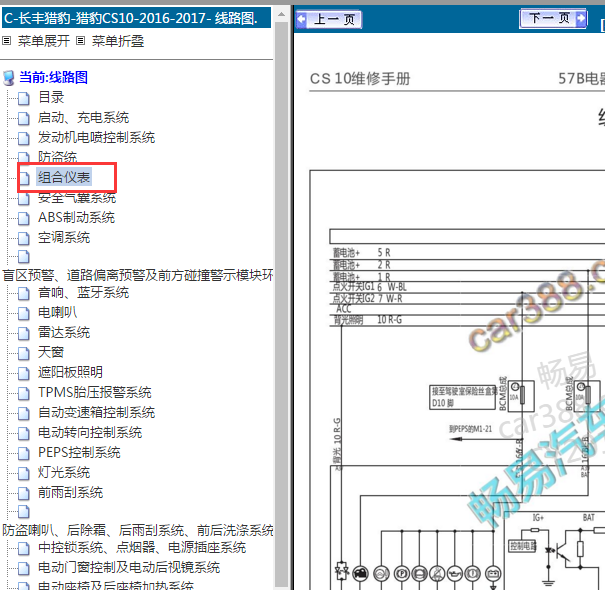This screenshot has height=590, width=605.
Task: Click page icon next to 电动转向控制系统
Action: coord(24,433)
